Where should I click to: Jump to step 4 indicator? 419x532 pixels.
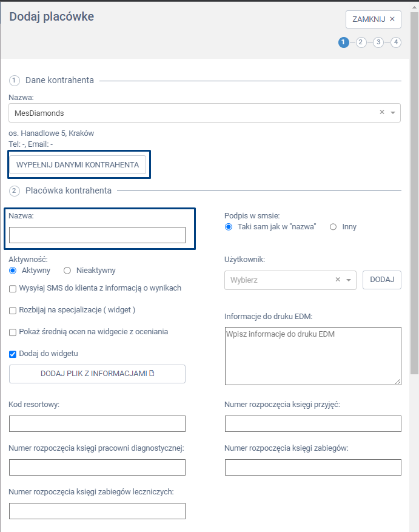tap(396, 42)
